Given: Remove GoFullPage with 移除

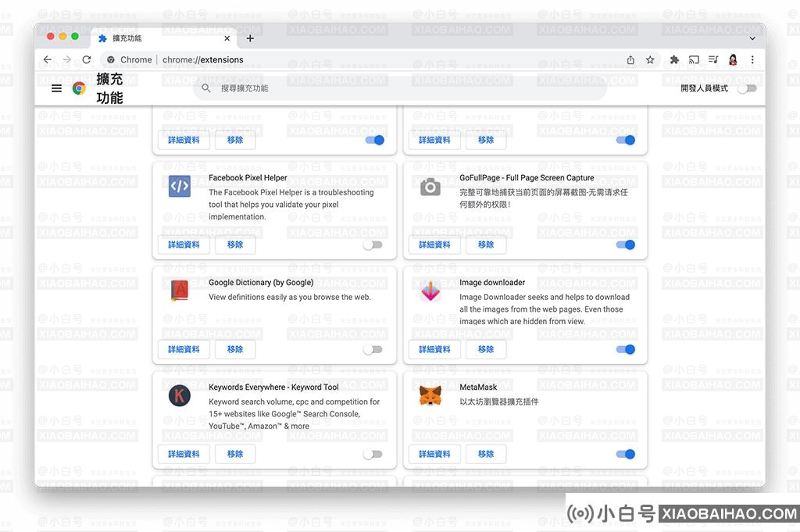Looking at the screenshot, I should coord(486,245).
